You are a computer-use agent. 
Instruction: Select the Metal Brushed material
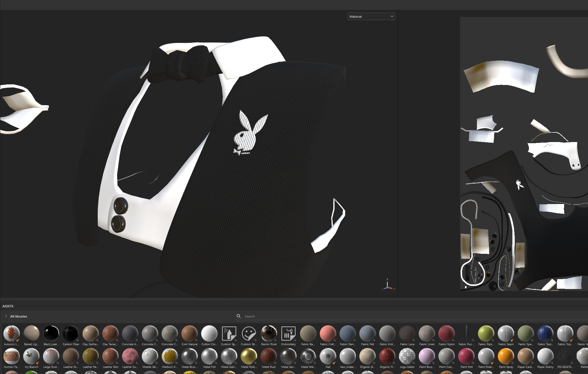189,356
